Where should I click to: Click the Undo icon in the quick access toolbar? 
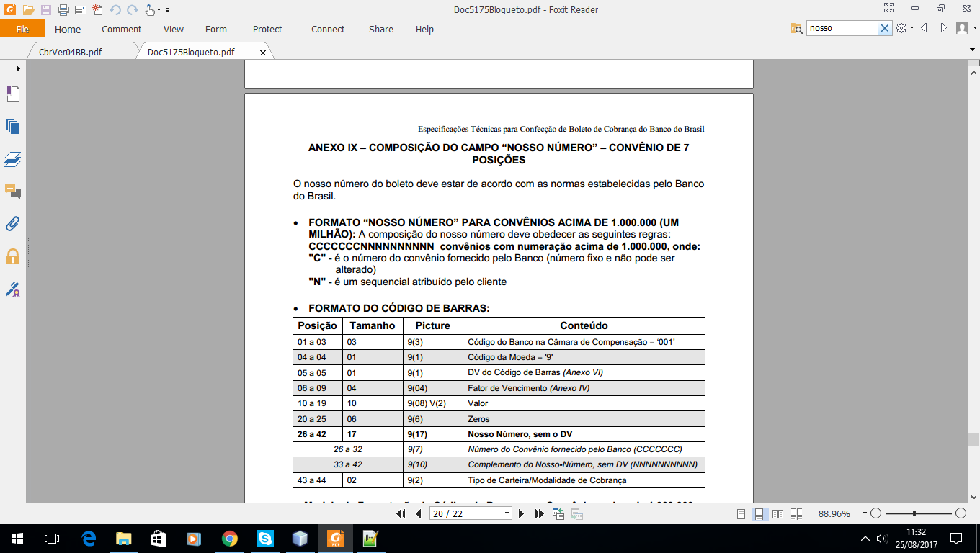pos(116,10)
